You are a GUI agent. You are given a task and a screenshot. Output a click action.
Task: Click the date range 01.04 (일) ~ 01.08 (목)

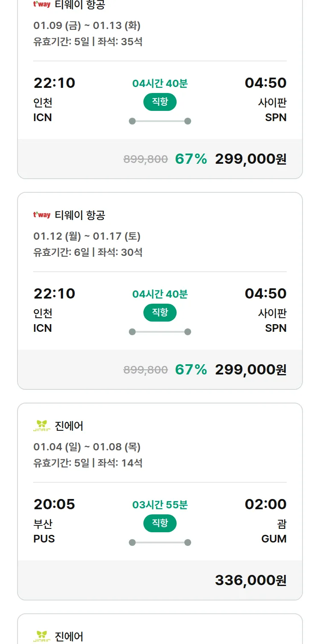87,447
